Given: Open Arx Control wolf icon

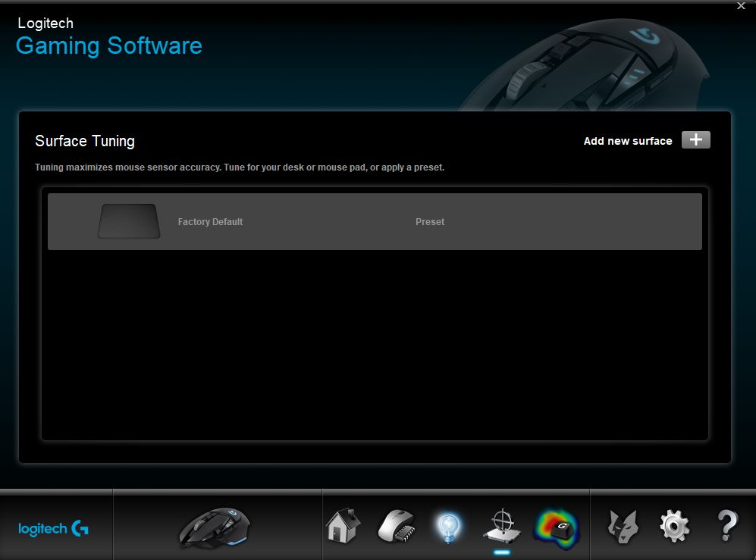Looking at the screenshot, I should 623,527.
